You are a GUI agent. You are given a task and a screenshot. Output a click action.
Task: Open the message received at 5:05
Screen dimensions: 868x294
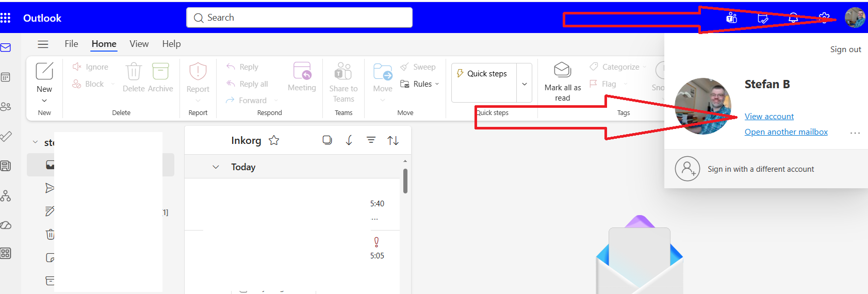[292, 256]
